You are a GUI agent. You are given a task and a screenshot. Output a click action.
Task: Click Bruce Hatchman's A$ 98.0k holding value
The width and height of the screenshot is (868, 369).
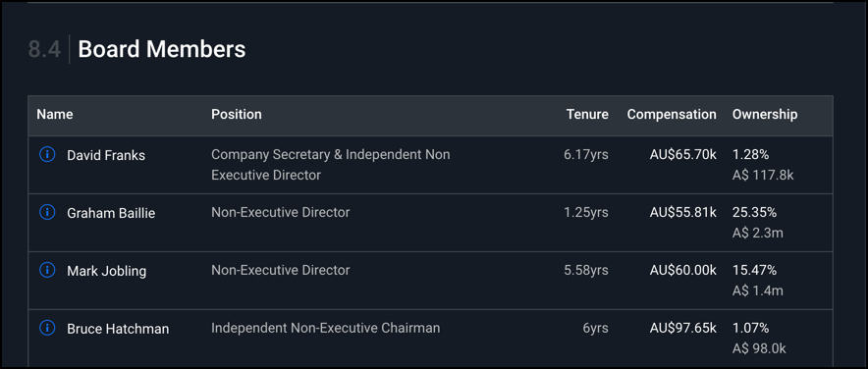(759, 348)
